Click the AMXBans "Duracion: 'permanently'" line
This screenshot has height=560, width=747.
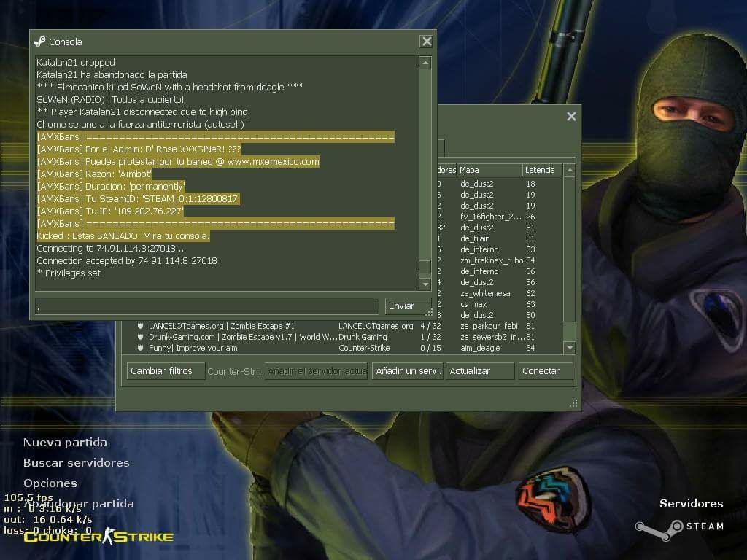coord(111,186)
